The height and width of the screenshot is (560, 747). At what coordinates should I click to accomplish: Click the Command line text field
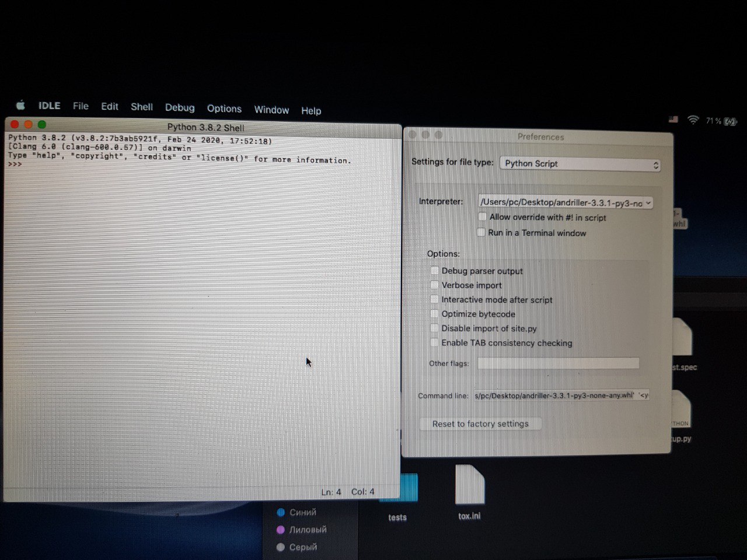coord(561,395)
